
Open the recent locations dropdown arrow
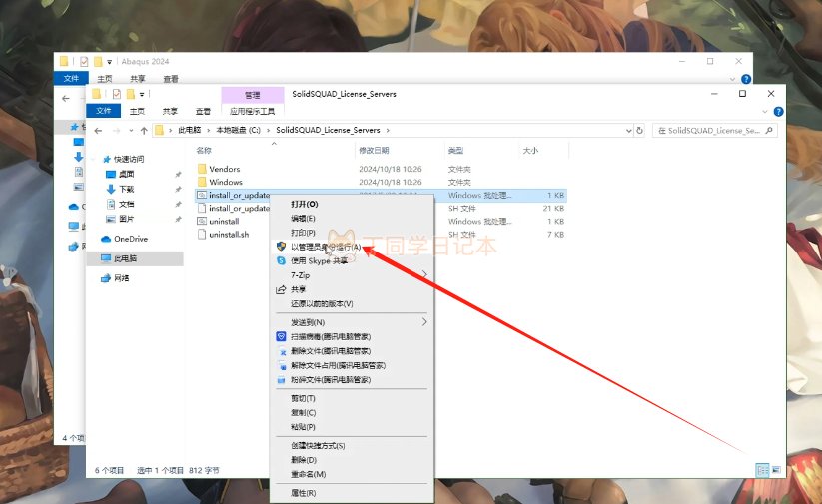(131, 131)
